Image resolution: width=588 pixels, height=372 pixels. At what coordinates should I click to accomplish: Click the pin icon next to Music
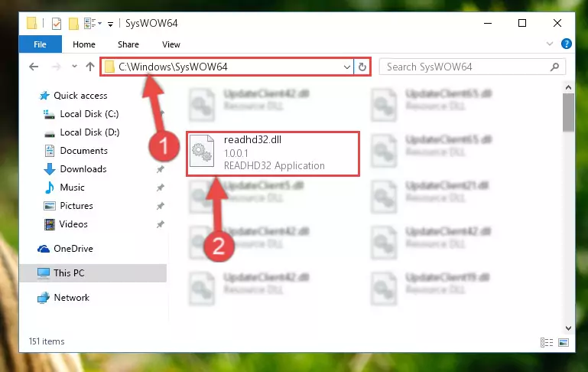click(x=160, y=188)
